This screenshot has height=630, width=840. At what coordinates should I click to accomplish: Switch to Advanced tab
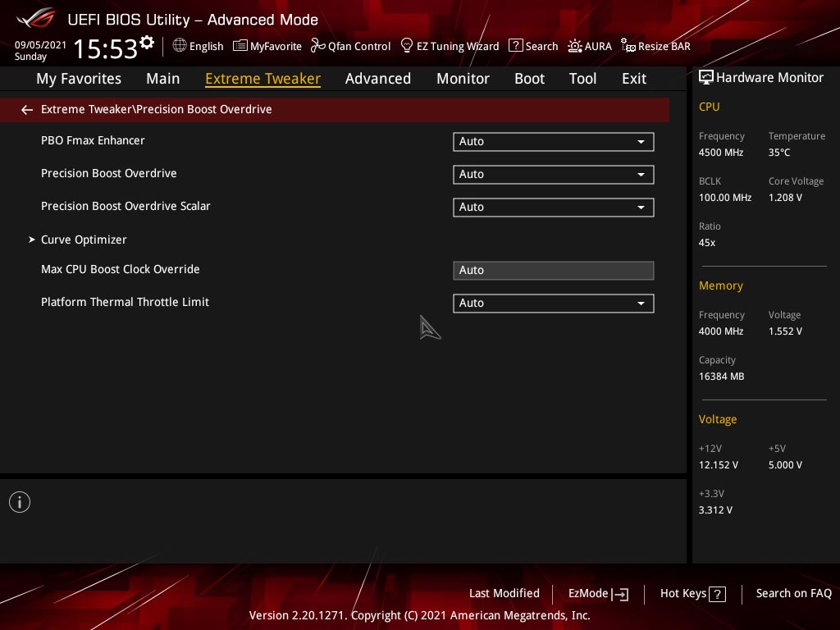point(378,79)
